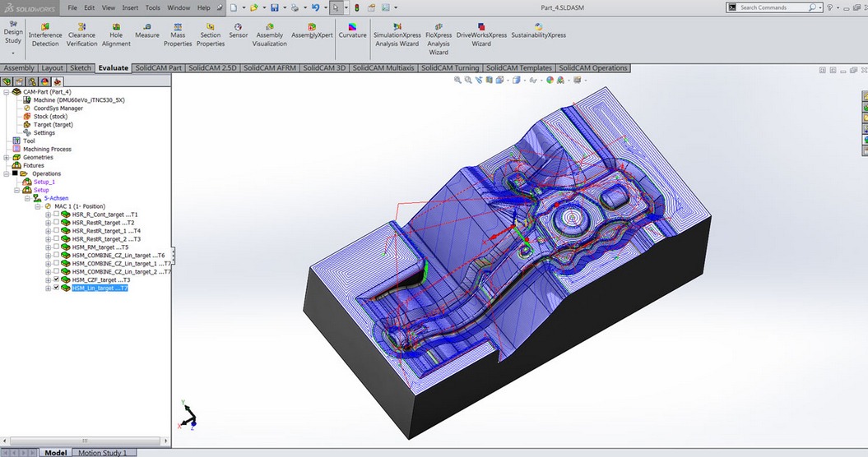Expand the Geometries tree node
868x457 pixels.
point(7,158)
